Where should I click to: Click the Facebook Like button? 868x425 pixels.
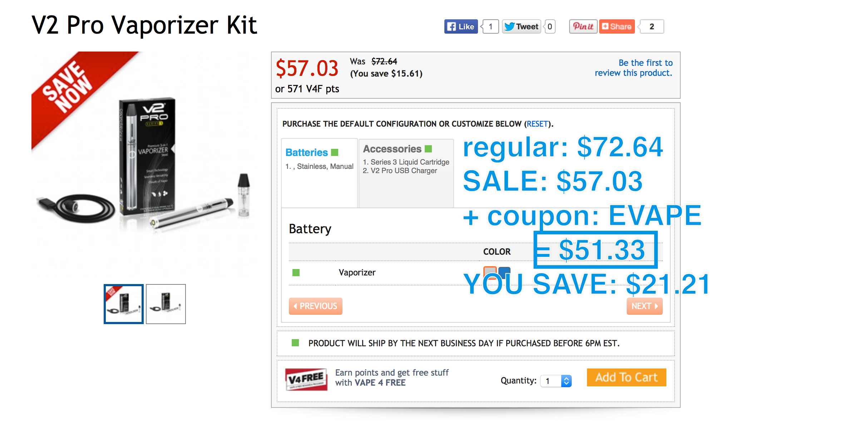click(461, 26)
